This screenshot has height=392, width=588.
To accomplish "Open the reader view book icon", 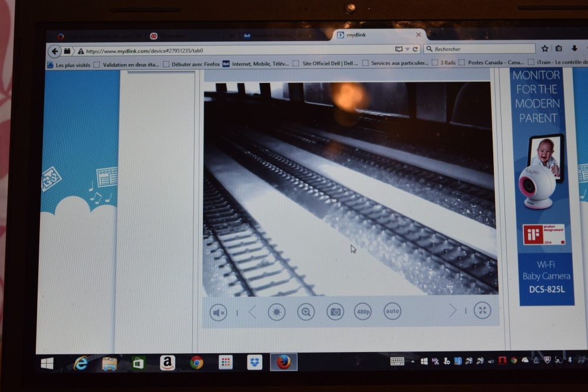I will (x=399, y=49).
